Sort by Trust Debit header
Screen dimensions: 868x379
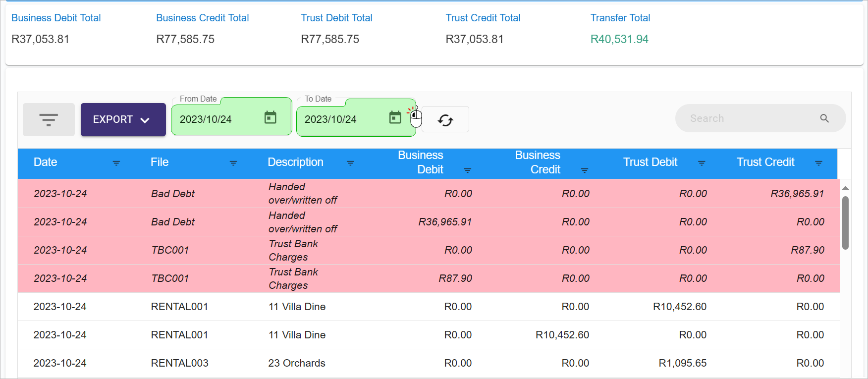coord(650,162)
